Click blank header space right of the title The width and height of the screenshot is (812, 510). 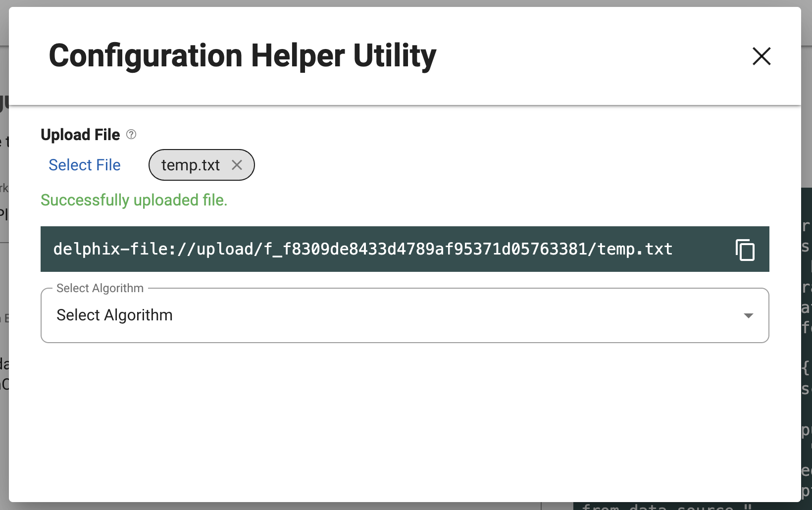pos(594,56)
